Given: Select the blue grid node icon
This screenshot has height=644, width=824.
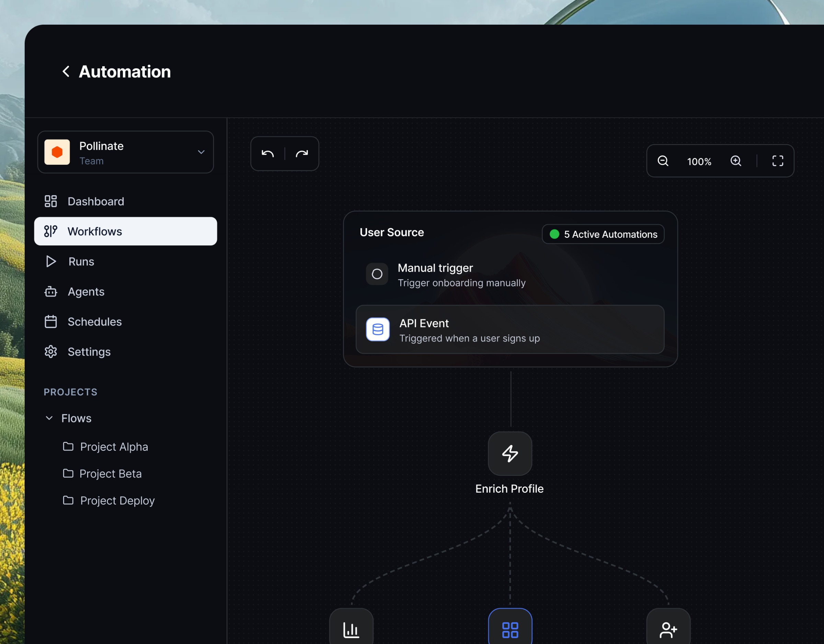Looking at the screenshot, I should pos(510,629).
